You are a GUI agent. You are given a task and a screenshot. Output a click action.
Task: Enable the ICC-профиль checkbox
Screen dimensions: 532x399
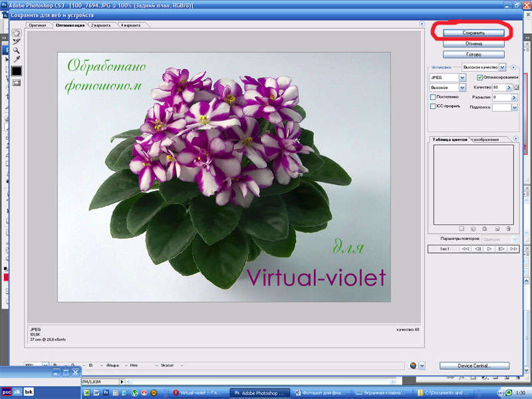[x=434, y=106]
